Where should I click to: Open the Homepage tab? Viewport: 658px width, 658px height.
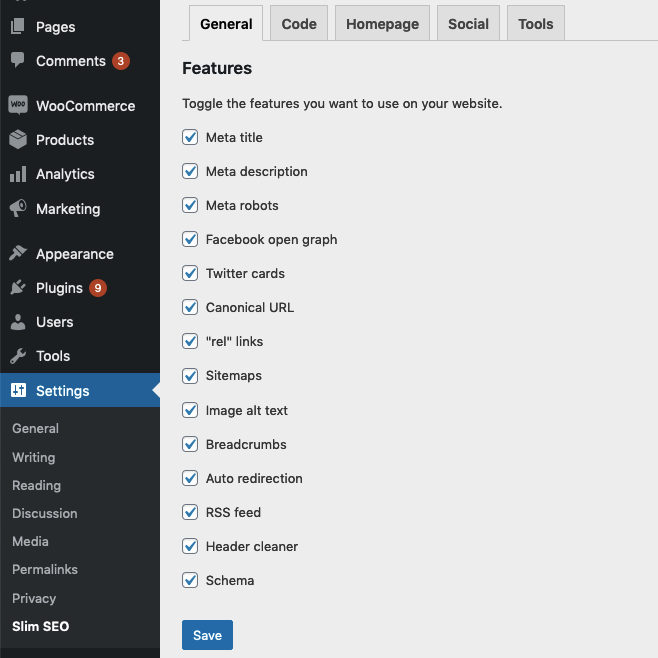[x=382, y=24]
